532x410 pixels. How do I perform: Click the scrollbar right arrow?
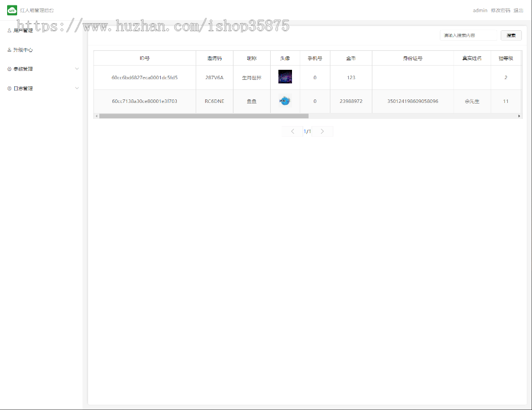519,116
